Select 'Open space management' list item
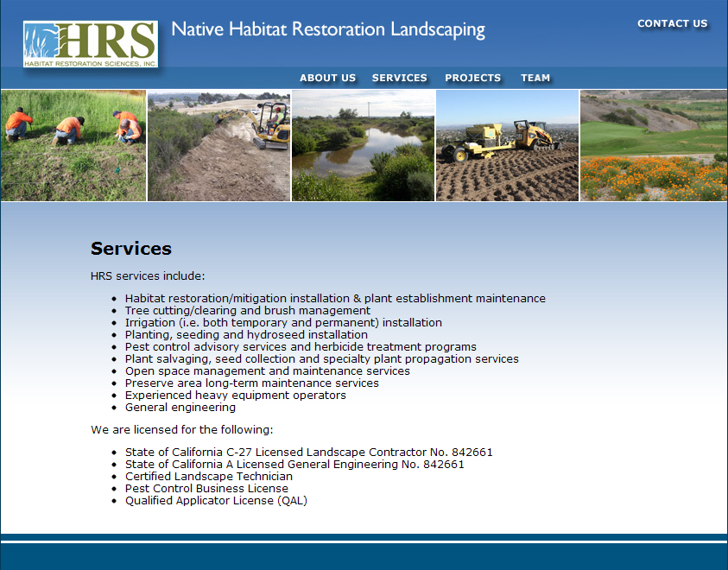This screenshot has height=570, width=728. [268, 370]
